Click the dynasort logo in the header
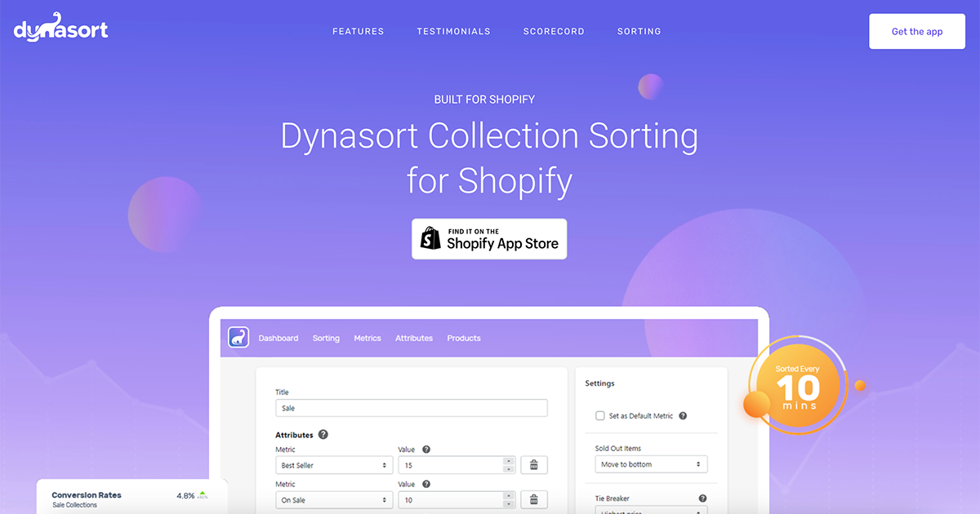Image resolution: width=980 pixels, height=514 pixels. 60,28
